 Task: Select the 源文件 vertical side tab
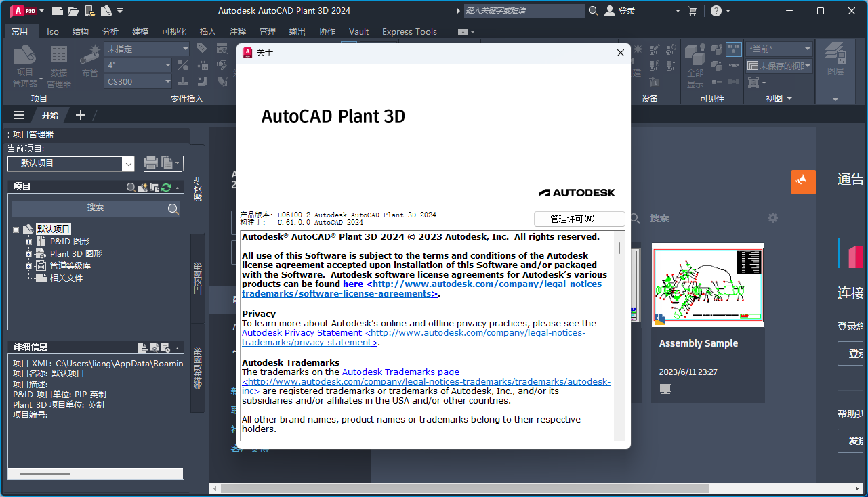tap(198, 189)
